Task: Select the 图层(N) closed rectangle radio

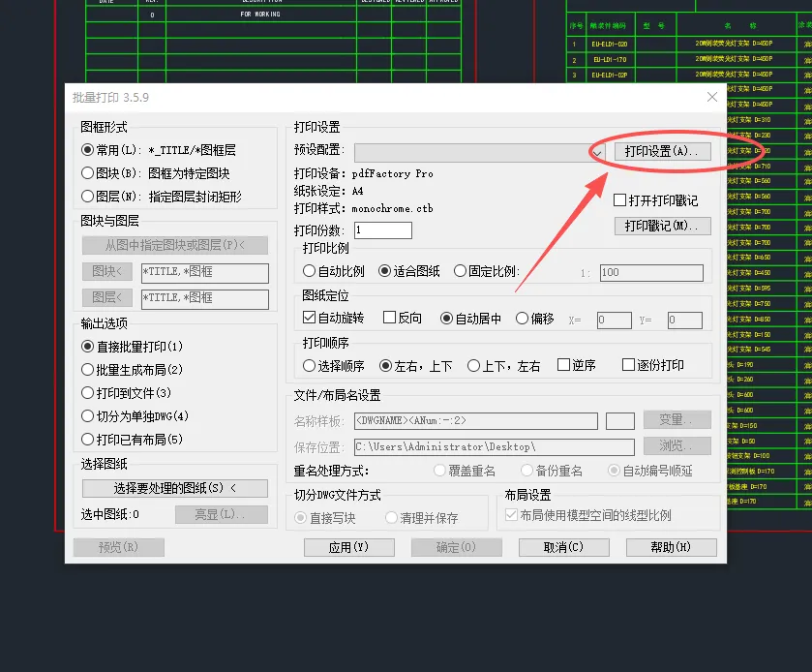Action: (x=87, y=196)
